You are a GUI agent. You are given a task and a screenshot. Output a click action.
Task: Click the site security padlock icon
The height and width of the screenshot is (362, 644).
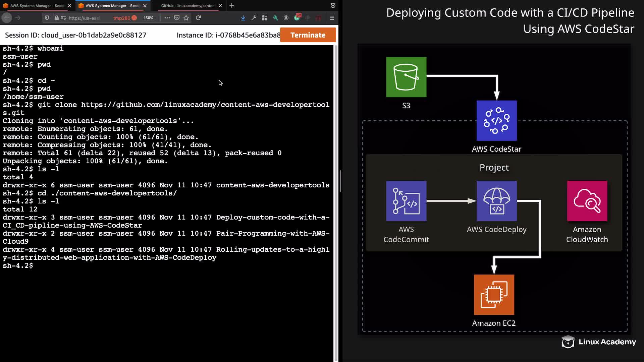pyautogui.click(x=56, y=18)
